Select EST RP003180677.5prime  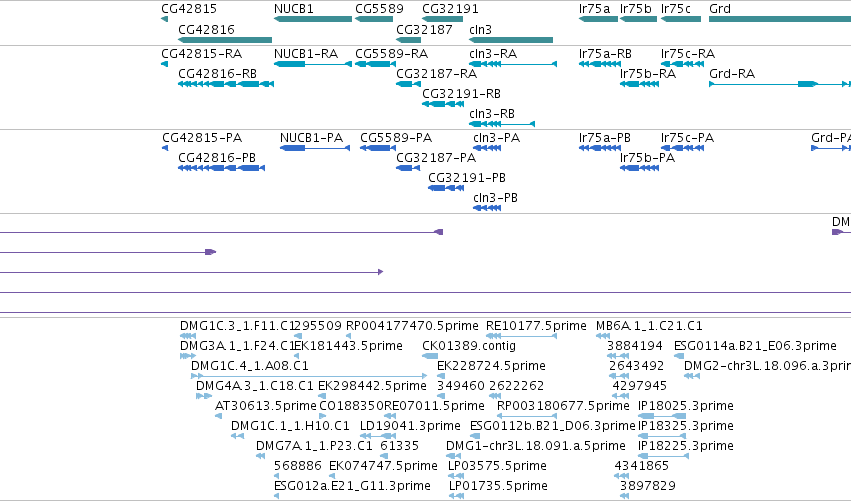pyautogui.click(x=563, y=406)
